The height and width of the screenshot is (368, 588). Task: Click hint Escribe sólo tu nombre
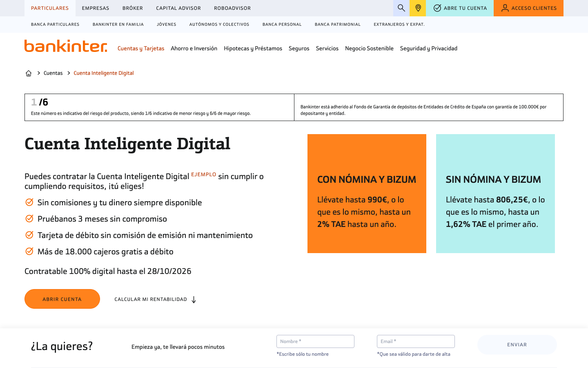point(303,354)
